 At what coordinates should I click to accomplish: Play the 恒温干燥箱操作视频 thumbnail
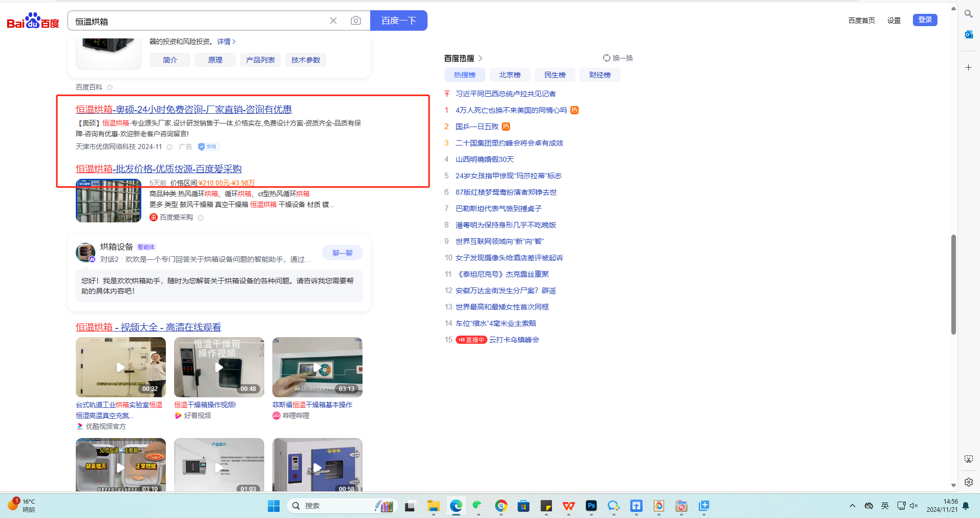219,367
